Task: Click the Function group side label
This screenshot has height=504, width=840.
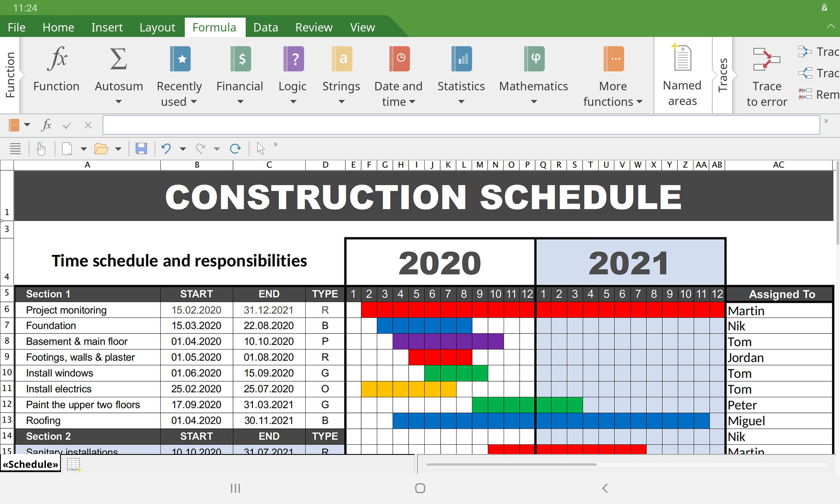Action: coord(10,75)
